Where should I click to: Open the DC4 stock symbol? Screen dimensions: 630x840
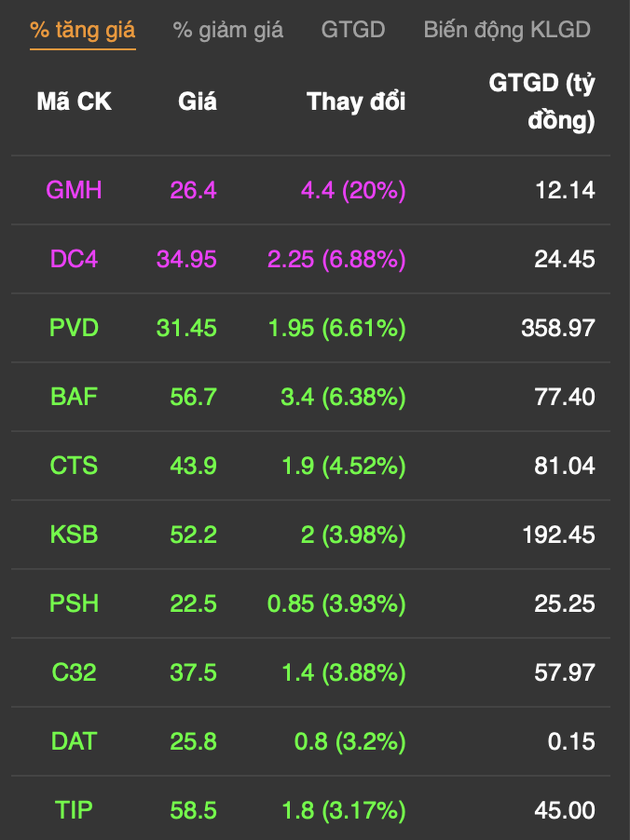[74, 259]
